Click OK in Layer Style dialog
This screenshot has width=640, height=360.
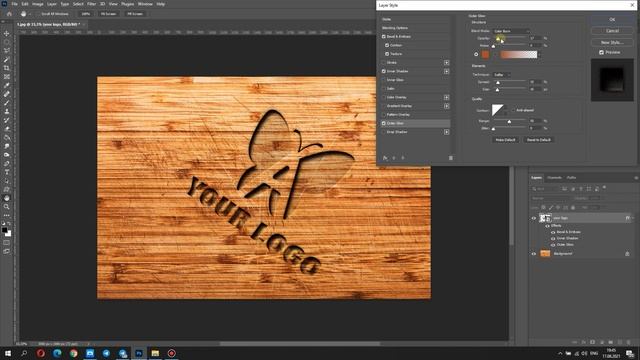point(612,20)
